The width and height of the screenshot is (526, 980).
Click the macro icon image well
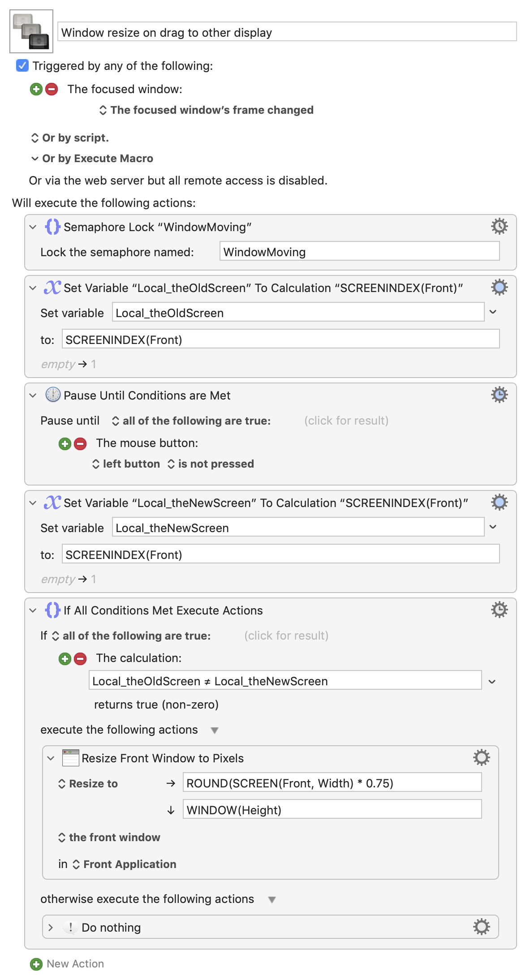click(31, 31)
